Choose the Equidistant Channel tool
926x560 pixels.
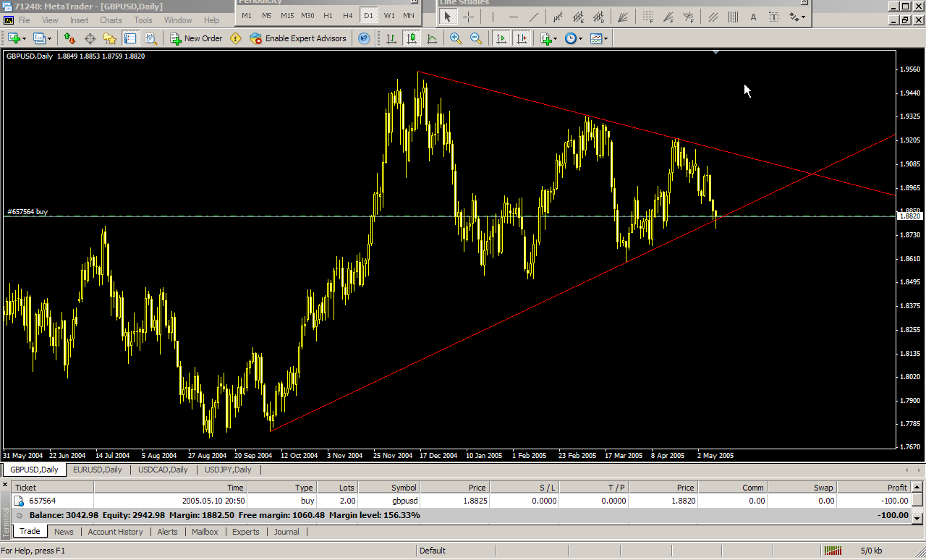(714, 17)
